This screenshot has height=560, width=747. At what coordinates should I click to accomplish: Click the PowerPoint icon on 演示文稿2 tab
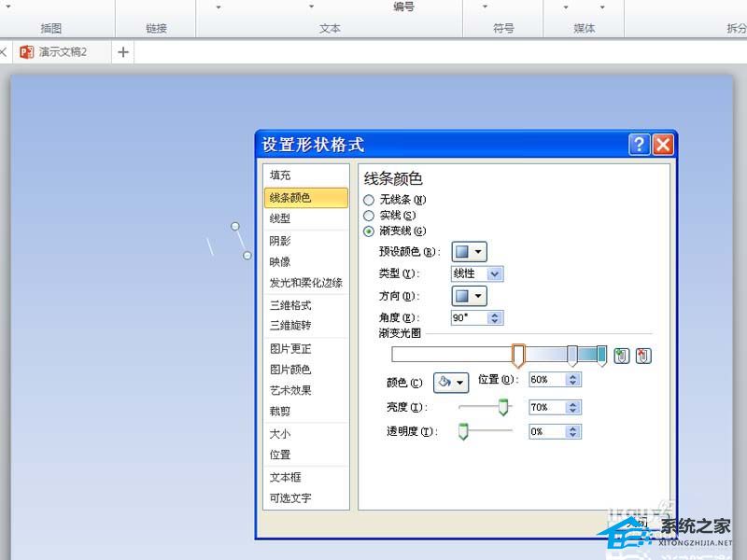(x=26, y=52)
